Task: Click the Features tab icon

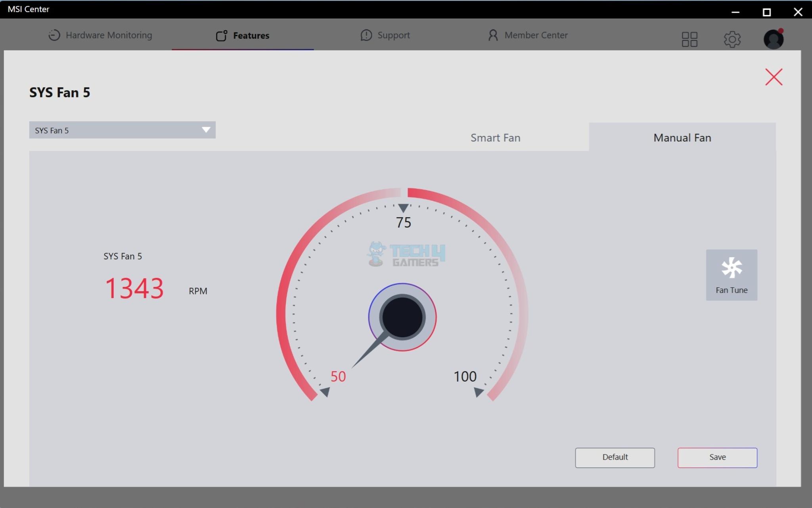Action: 221,36
